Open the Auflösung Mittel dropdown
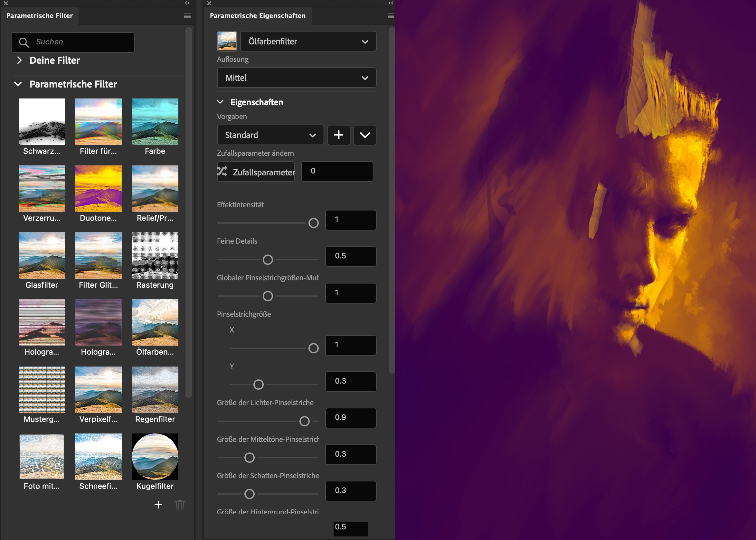 coord(296,78)
